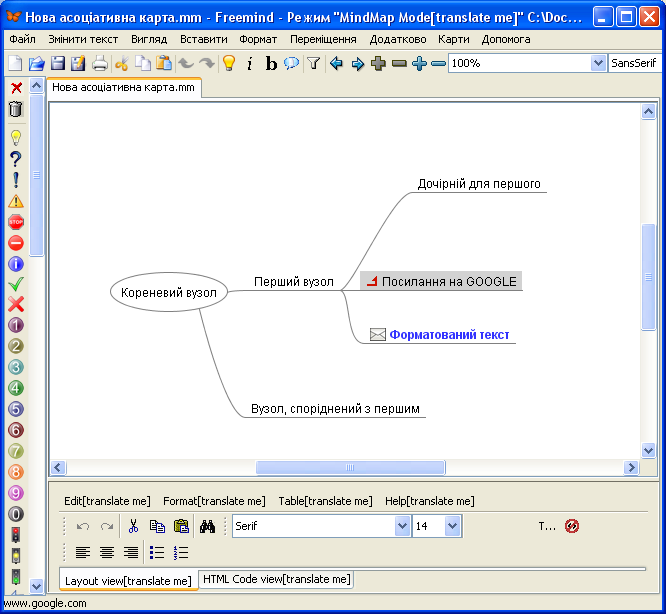Open the Table[translate me] editor menu

325,501
